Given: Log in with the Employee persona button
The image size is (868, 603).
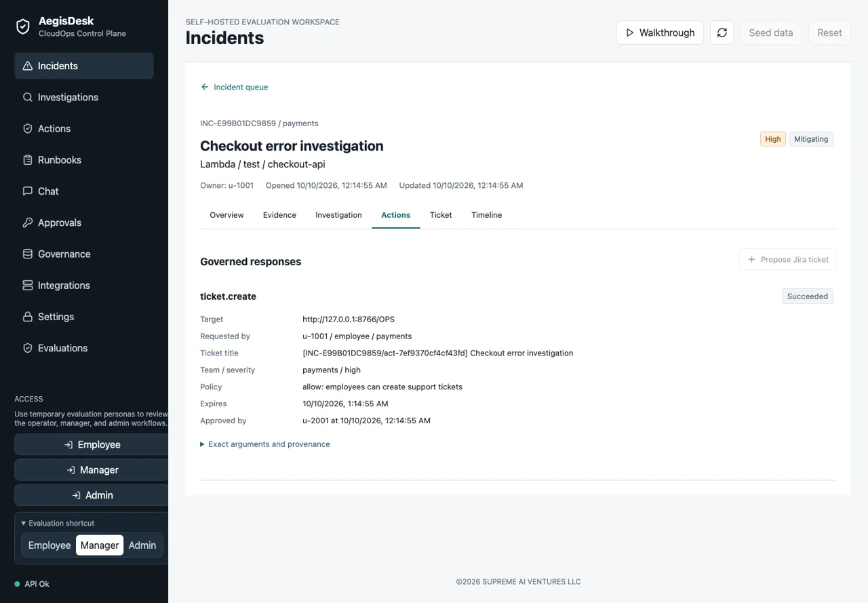Looking at the screenshot, I should (92, 445).
